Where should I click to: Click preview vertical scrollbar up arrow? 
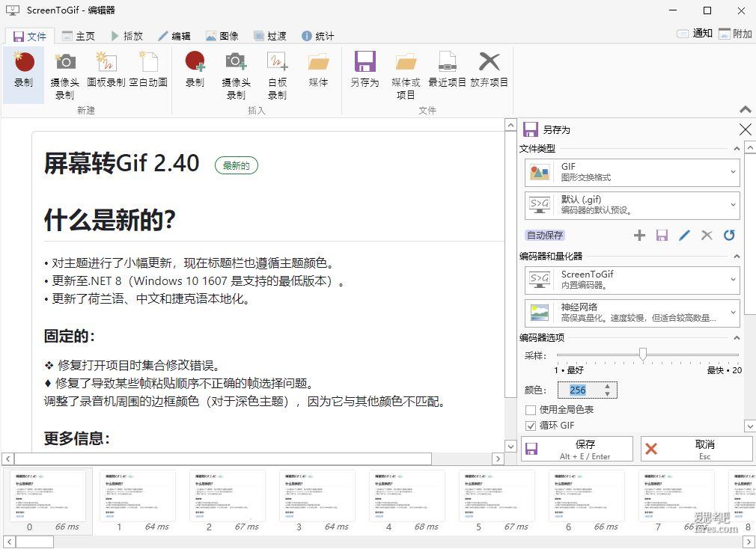point(510,125)
